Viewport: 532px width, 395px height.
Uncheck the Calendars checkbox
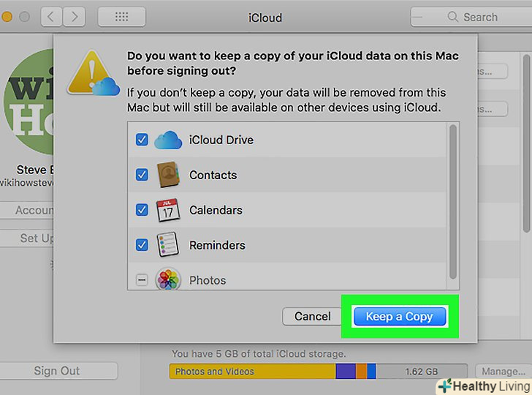pyautogui.click(x=142, y=210)
